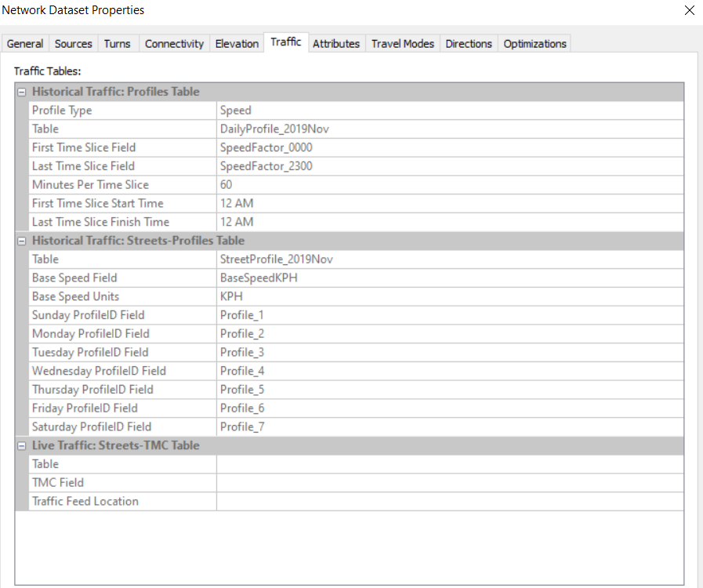The image size is (703, 588).
Task: Open the Elevation tab
Action: coord(237,43)
